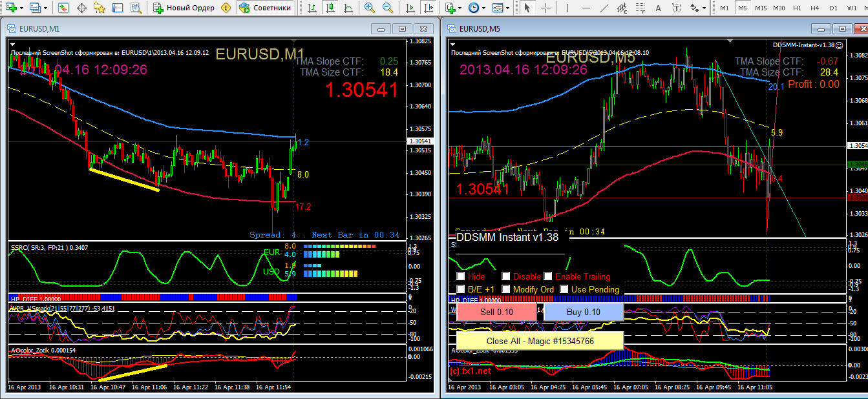Open the Strategy Tester icon
The image size is (868, 399).
(136, 8)
